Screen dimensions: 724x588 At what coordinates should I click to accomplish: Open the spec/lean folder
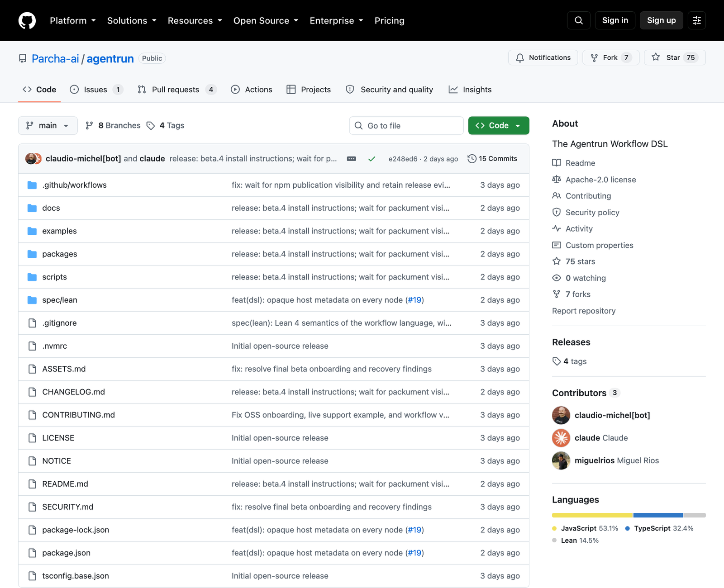60,300
